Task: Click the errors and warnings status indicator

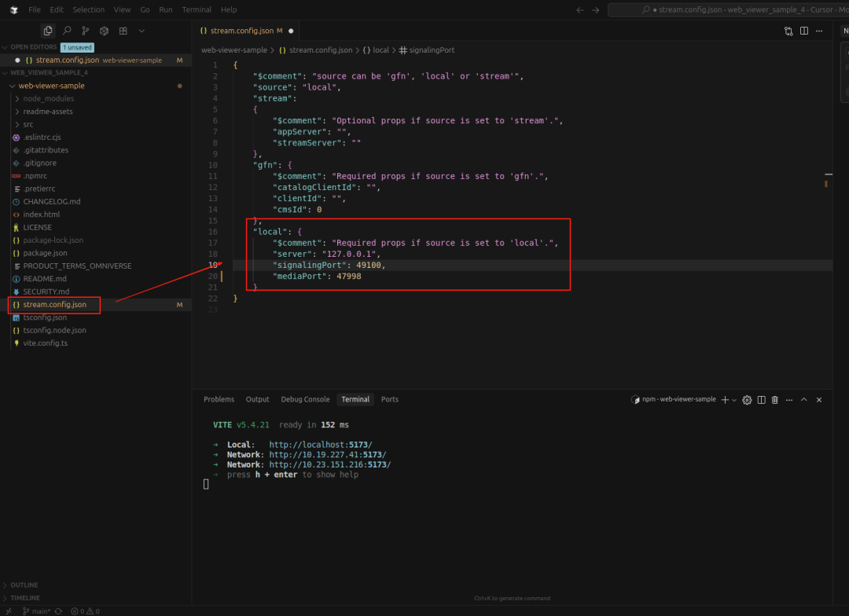Action: (x=86, y=611)
